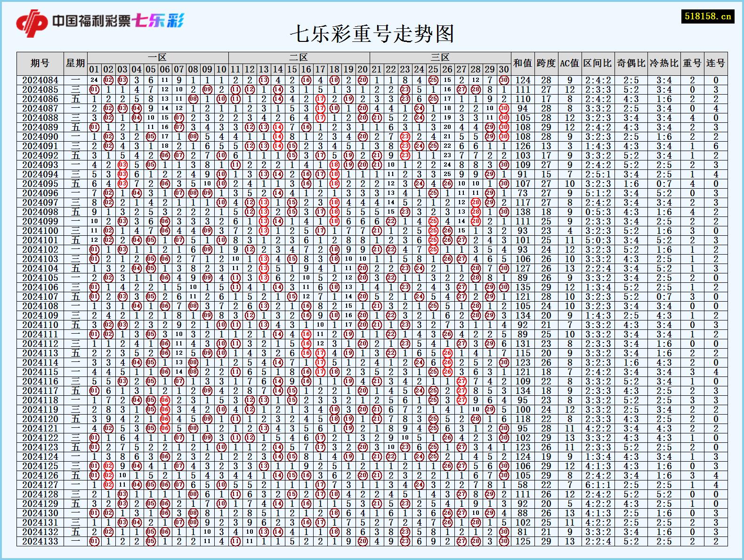The image size is (744, 560).
Task: Click the 二区 zone header
Action: point(299,57)
